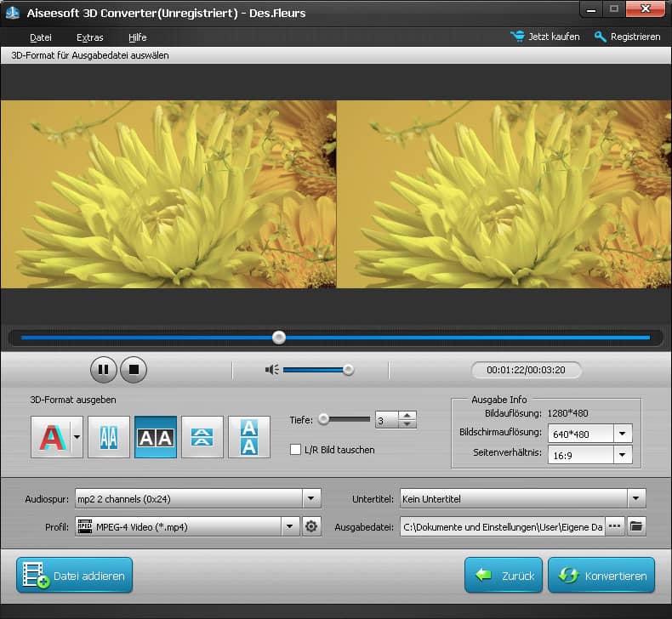Click the registration key icon
The width and height of the screenshot is (672, 619).
[x=600, y=37]
